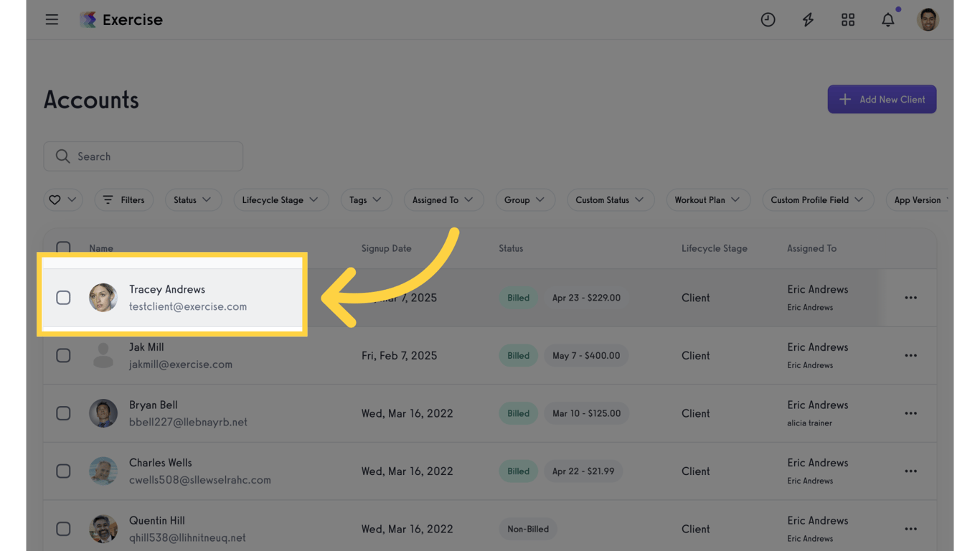Open the three-dot menu for Bryan Bell
The height and width of the screenshot is (551, 980).
click(910, 413)
